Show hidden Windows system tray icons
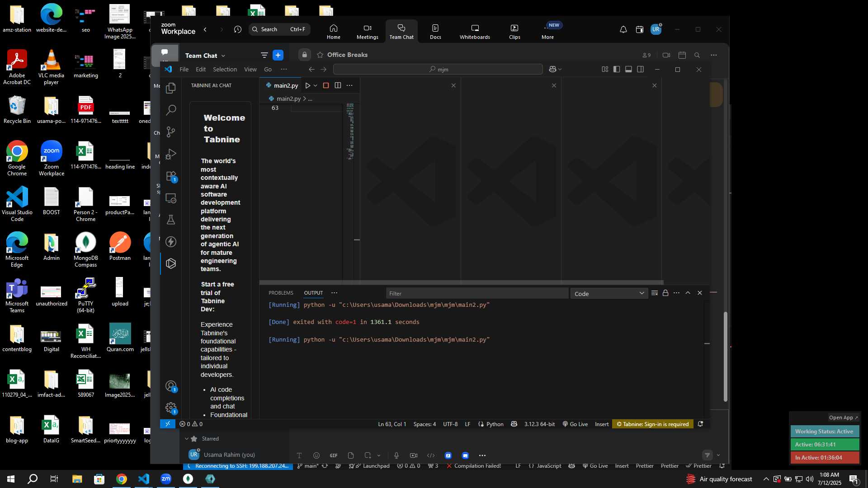The image size is (868, 488). (x=766, y=479)
